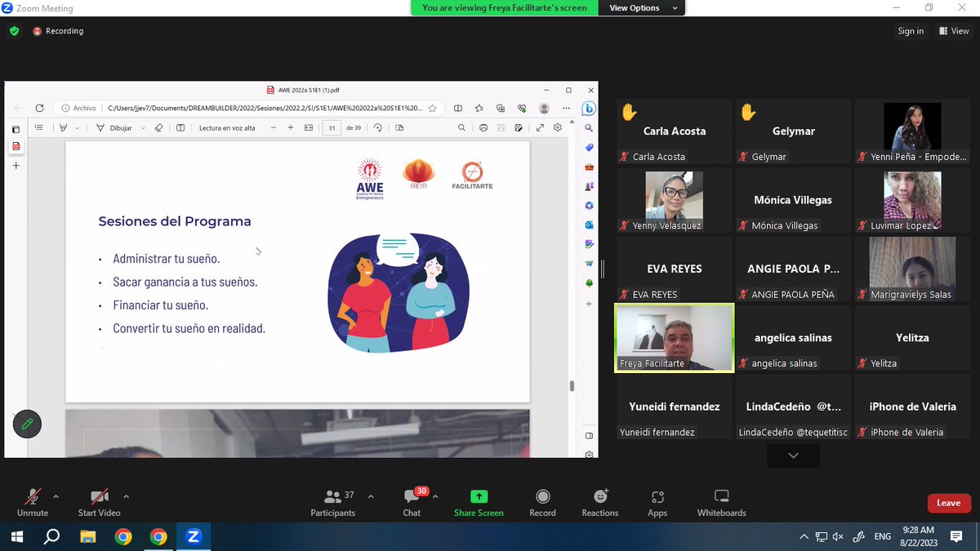Viewport: 980px width, 551px height.
Task: Refresh the shared browser page
Action: point(39,108)
